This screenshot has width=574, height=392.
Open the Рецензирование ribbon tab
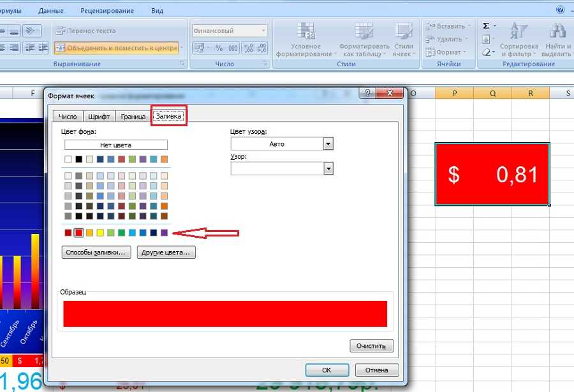coord(108,11)
